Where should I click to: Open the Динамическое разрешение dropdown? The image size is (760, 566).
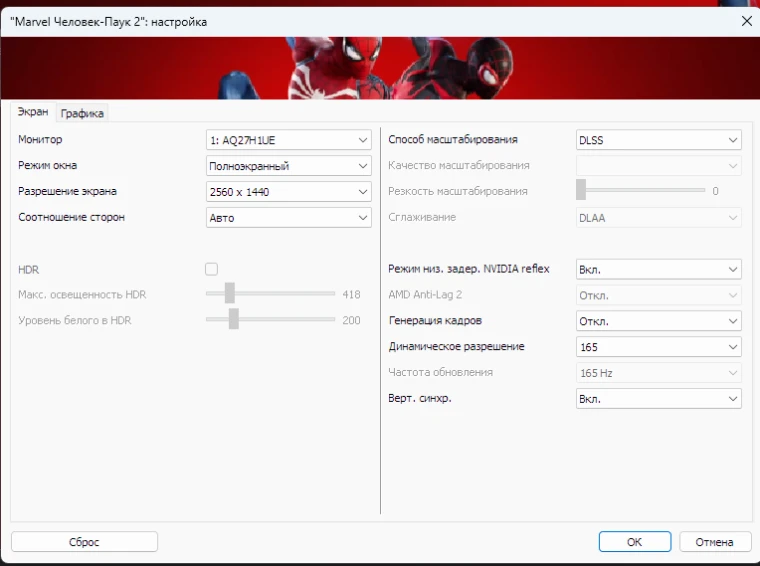tap(659, 347)
